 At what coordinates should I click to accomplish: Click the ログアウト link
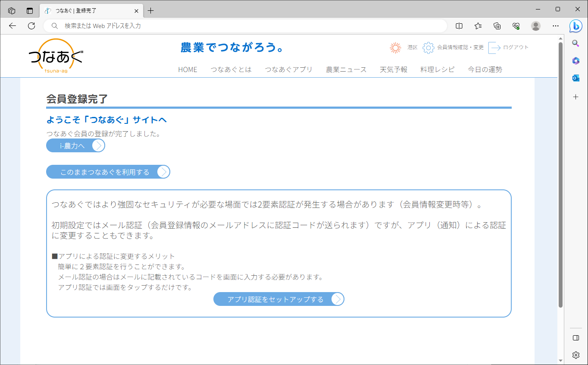[516, 47]
